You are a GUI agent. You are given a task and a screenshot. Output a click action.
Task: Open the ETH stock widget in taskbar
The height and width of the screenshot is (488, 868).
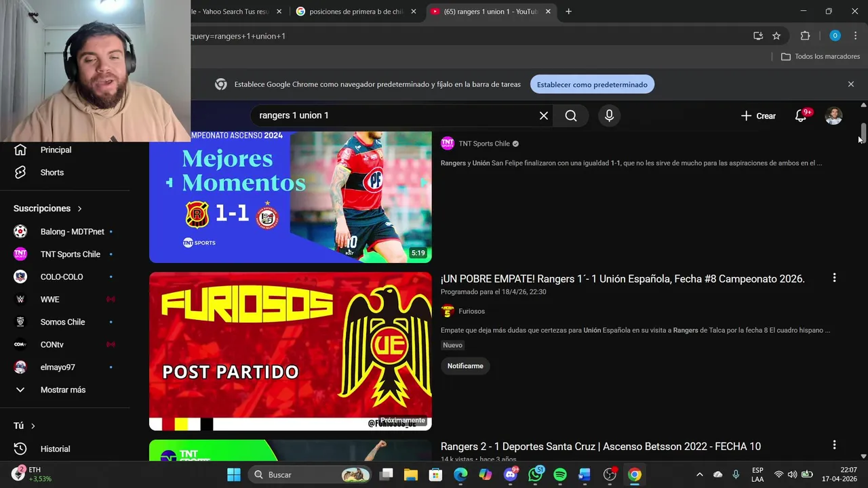33,474
